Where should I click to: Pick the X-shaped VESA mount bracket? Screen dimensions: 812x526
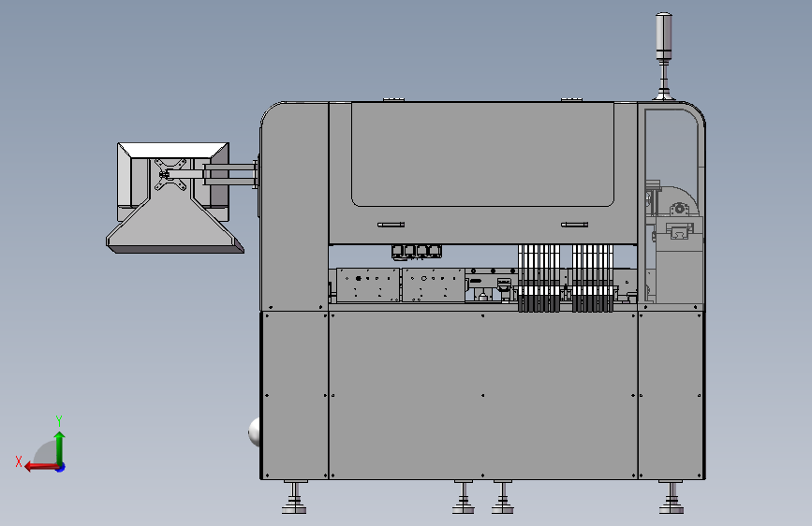tap(170, 174)
